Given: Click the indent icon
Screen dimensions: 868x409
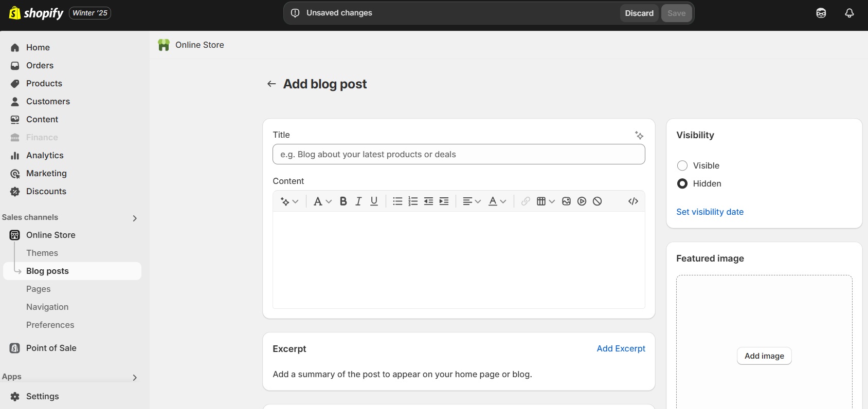Looking at the screenshot, I should (x=444, y=201).
